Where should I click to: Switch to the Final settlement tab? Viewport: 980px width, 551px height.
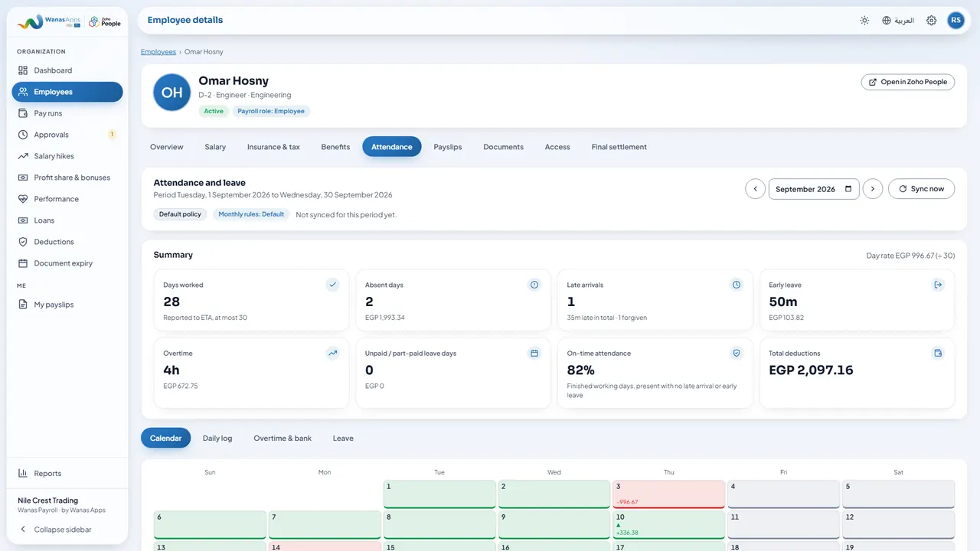619,147
